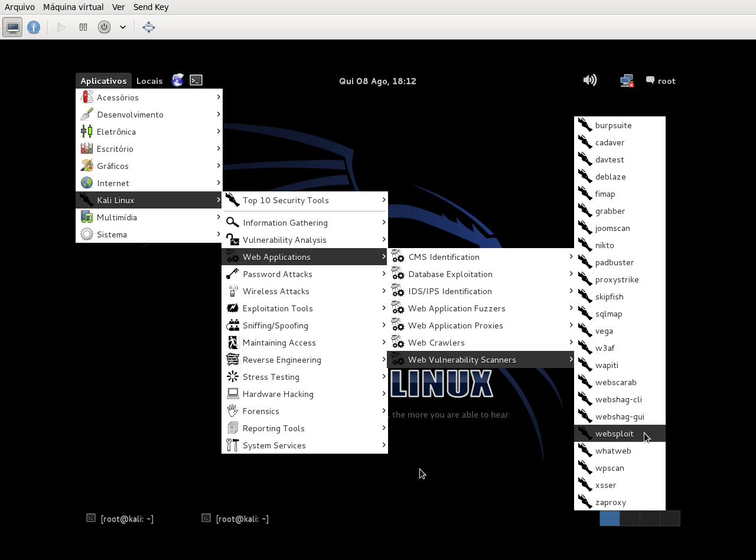This screenshot has width=756, height=560.
Task: Expand the Internet submenu
Action: pyautogui.click(x=149, y=183)
